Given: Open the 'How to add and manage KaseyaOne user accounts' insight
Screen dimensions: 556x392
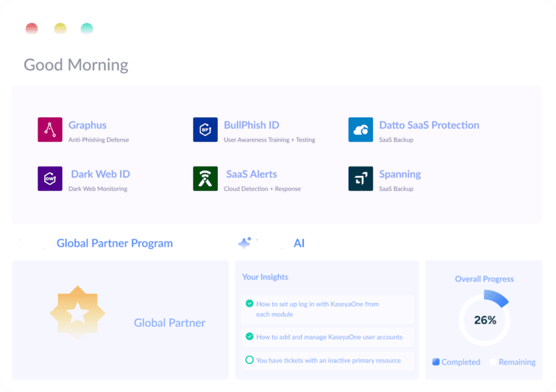Looking at the screenshot, I should tap(329, 336).
